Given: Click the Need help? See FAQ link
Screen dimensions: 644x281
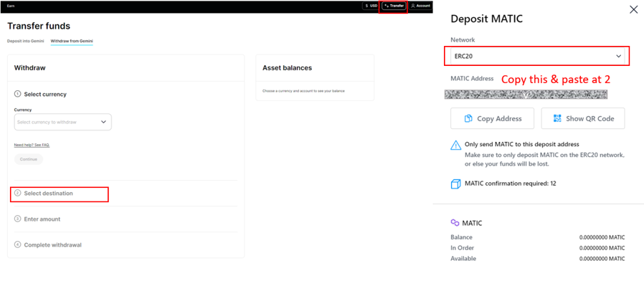Looking at the screenshot, I should 32,145.
